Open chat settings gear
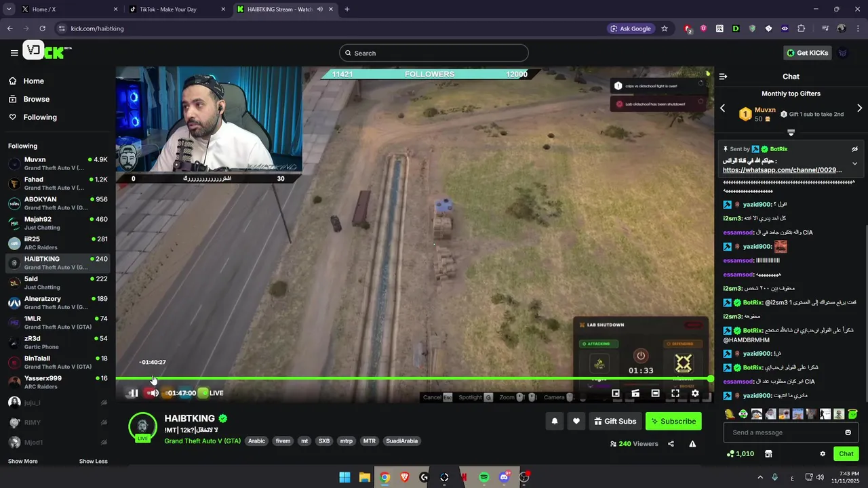Viewport: 868px width, 488px height. (823, 453)
